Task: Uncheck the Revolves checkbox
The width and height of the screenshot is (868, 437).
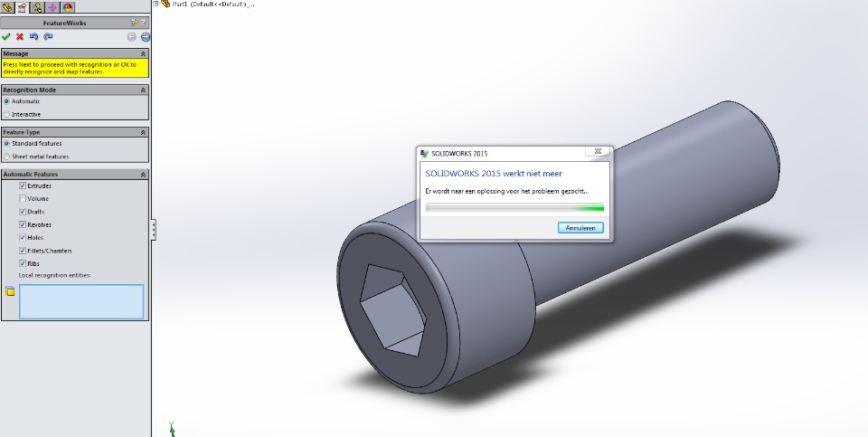Action: [23, 224]
